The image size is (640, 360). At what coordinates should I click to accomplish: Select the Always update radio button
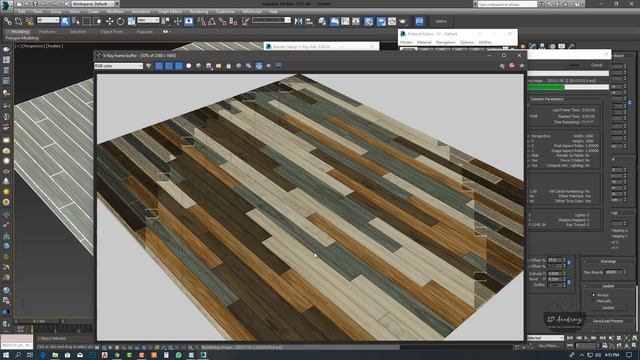(594, 295)
